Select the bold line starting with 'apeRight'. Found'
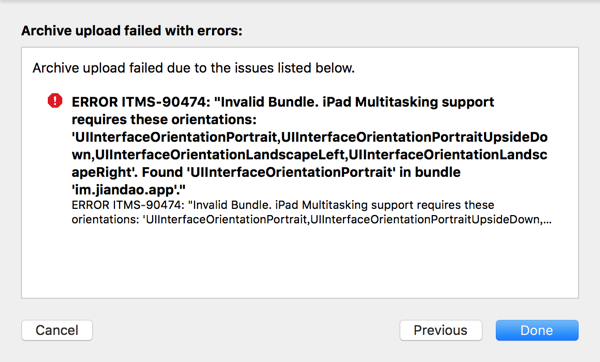Image resolution: width=600 pixels, height=362 pixels. (266, 173)
